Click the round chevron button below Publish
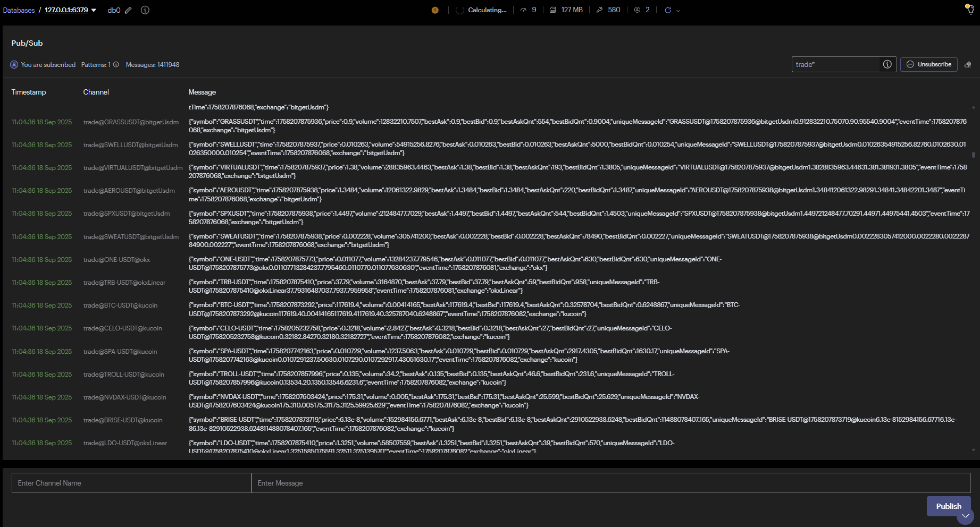The width and height of the screenshot is (980, 527). tap(965, 516)
